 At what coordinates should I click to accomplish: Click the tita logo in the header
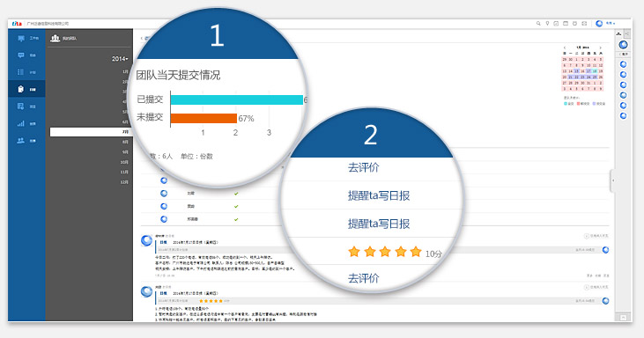pos(17,24)
